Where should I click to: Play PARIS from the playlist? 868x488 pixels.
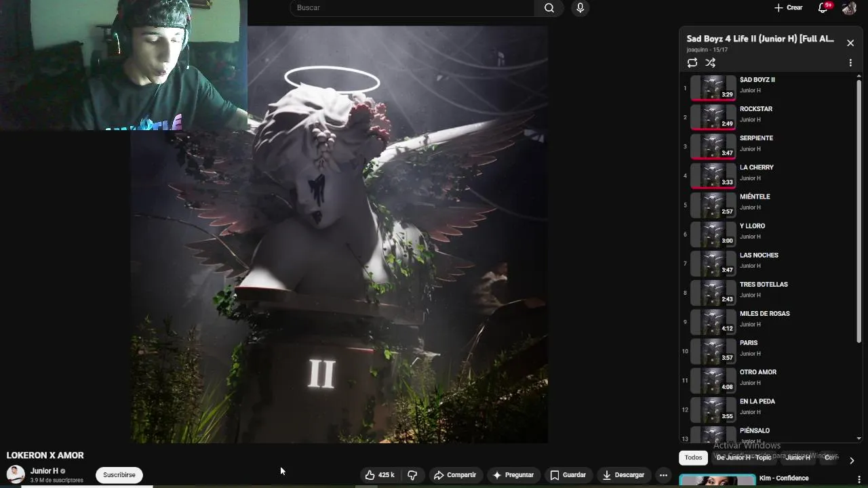(768, 350)
